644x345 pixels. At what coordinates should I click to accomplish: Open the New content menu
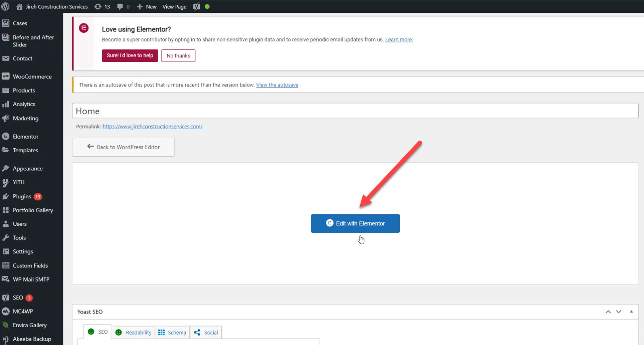click(x=147, y=6)
